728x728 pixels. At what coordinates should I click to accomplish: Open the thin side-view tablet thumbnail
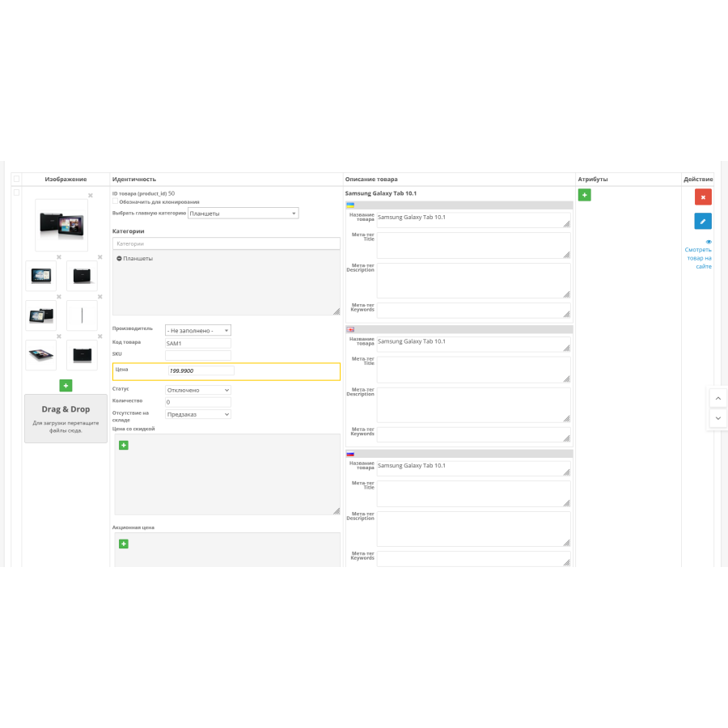pyautogui.click(x=83, y=315)
